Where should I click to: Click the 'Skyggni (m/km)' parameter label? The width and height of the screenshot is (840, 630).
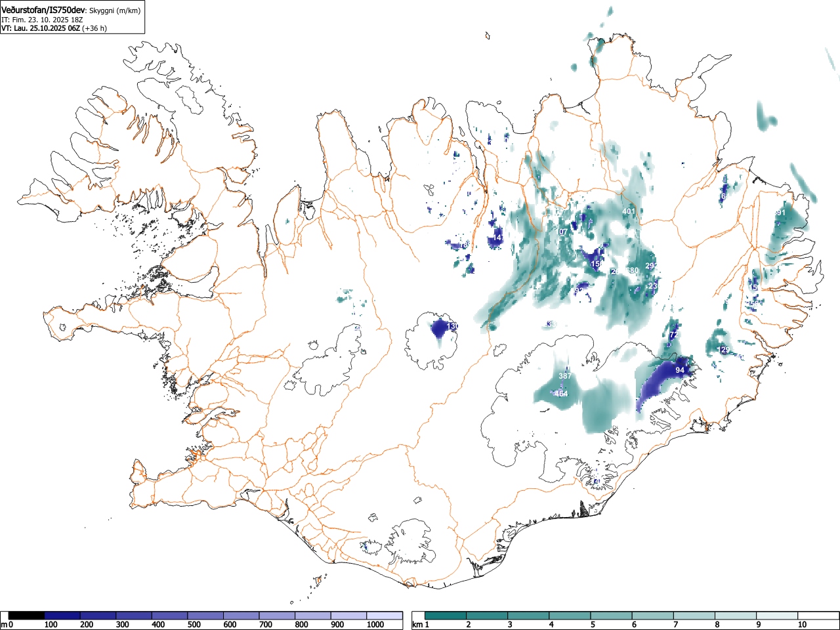click(x=114, y=10)
